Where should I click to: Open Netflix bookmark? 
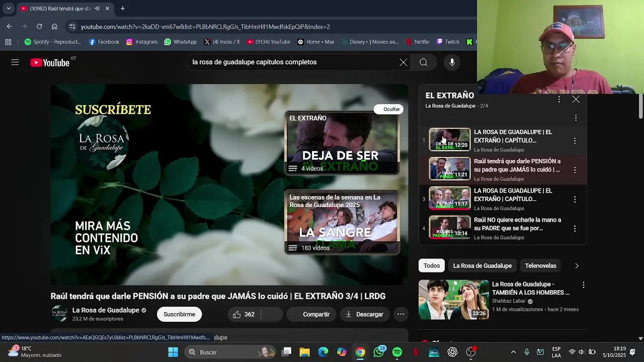point(417,42)
